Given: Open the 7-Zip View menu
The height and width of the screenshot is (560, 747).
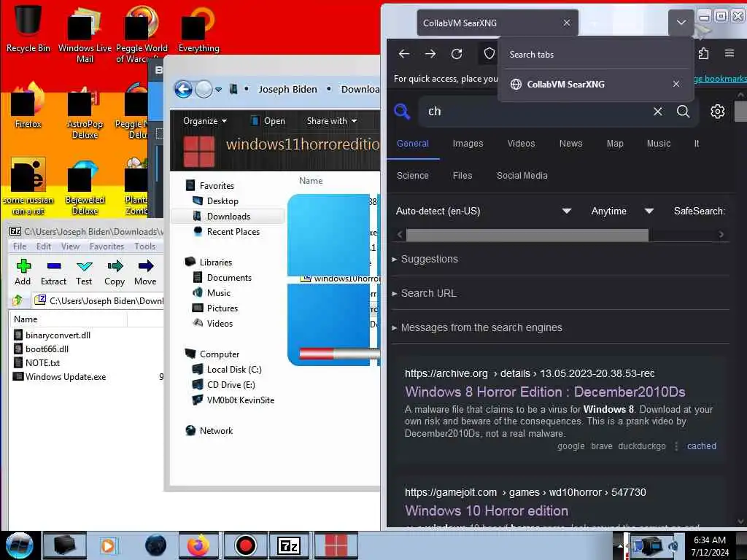Looking at the screenshot, I should [70, 246].
